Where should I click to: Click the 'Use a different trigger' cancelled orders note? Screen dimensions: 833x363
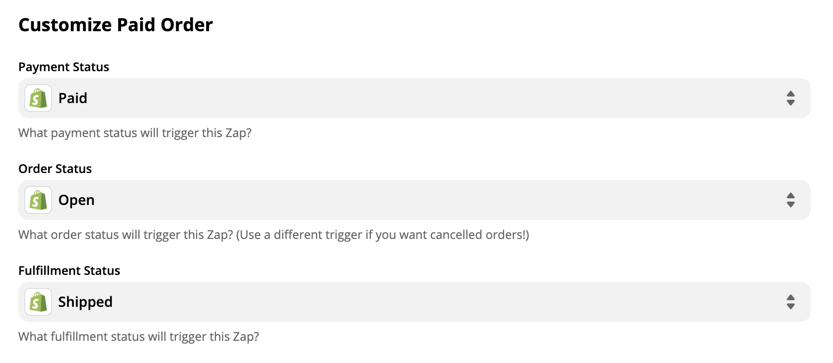tap(382, 234)
